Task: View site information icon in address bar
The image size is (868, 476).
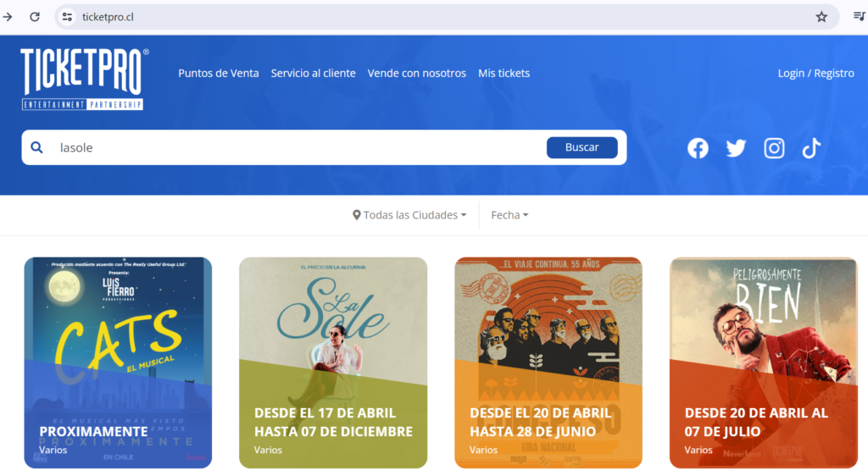Action: [x=67, y=17]
